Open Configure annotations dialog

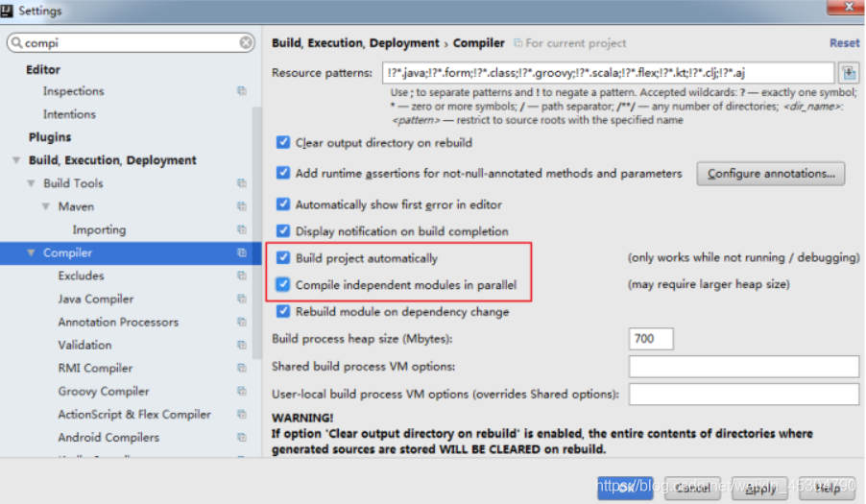tap(770, 174)
